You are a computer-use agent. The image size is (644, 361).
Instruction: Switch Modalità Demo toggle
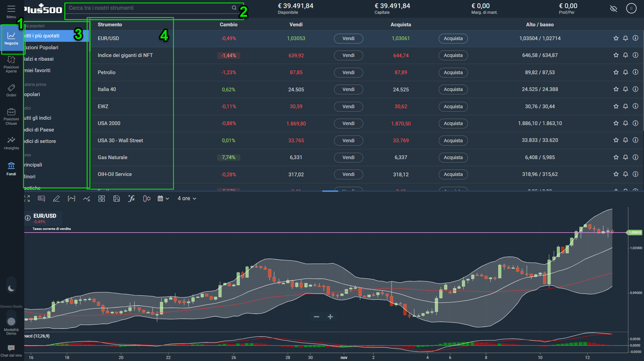coord(11,321)
